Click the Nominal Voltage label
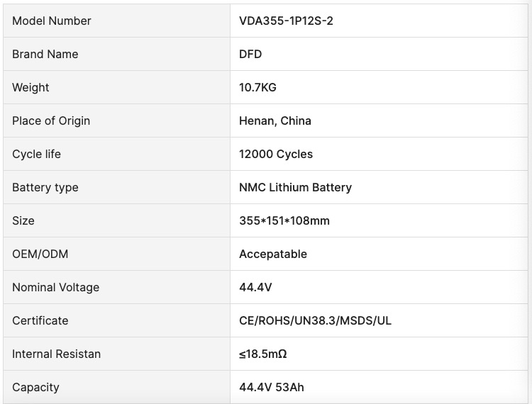 pyautogui.click(x=55, y=288)
